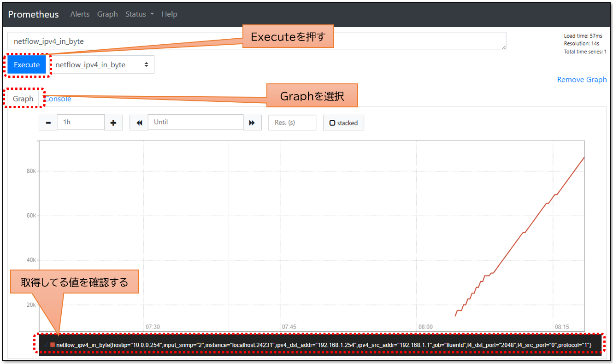Click the minus icon to decrease graph range
613x364 pixels.
(48, 122)
